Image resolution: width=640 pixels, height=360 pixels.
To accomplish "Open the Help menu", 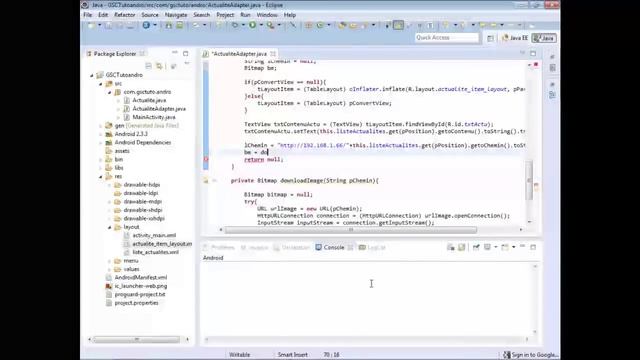I will [290, 15].
